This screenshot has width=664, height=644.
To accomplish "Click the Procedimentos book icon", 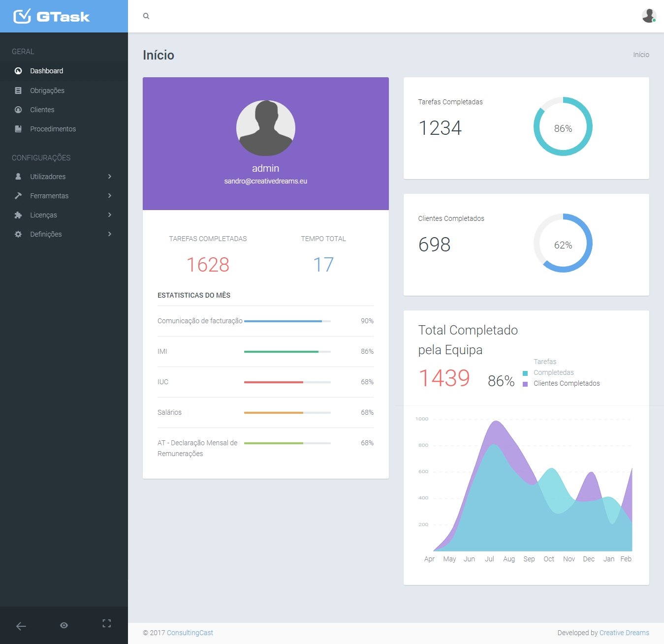I will [18, 129].
